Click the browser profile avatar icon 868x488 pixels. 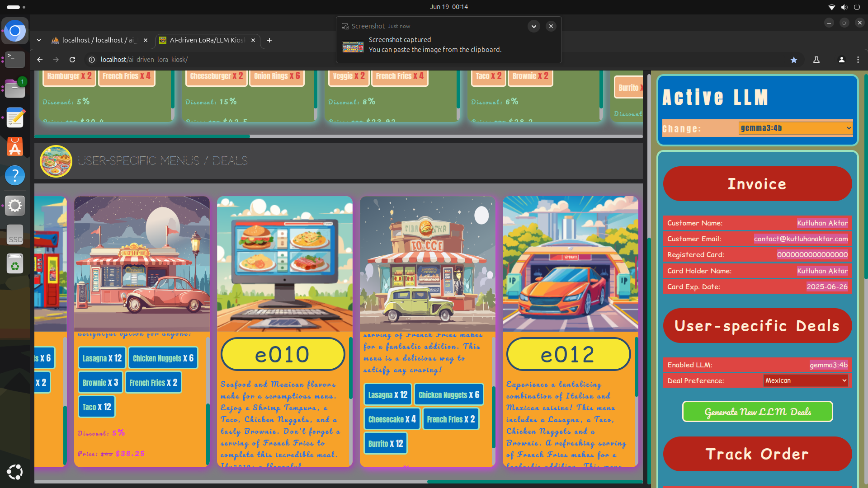(841, 60)
